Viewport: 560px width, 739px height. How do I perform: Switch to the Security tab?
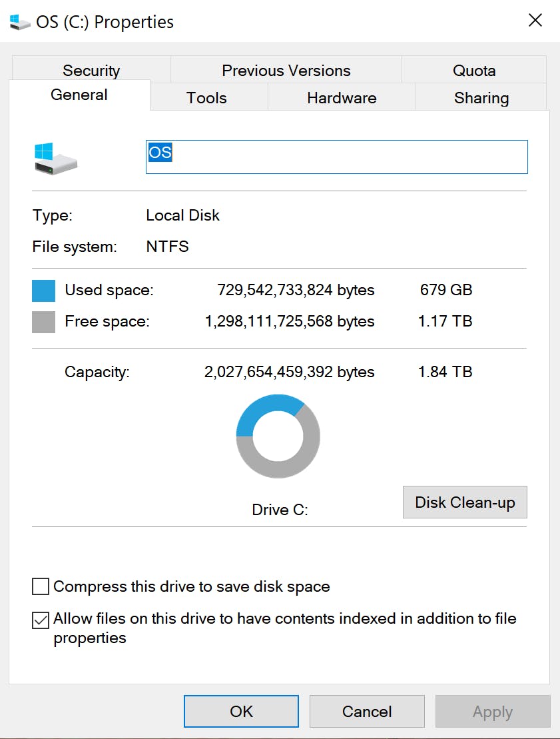pos(91,70)
